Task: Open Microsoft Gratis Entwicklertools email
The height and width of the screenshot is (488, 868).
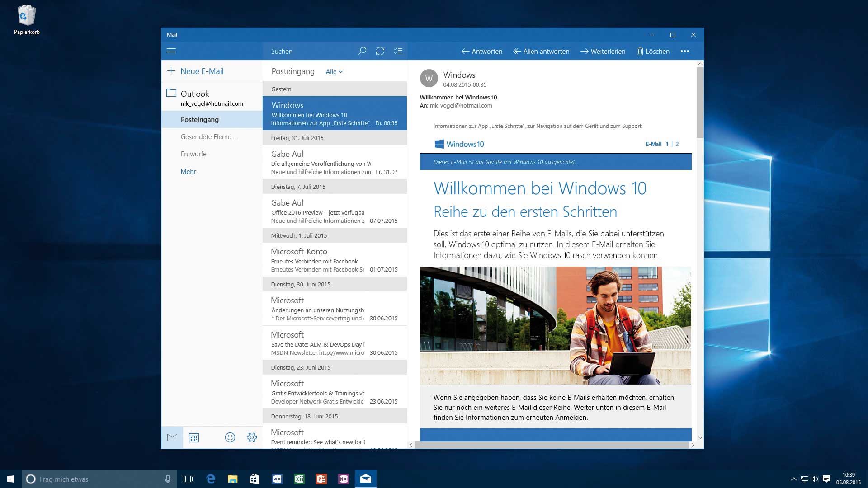Action: [335, 392]
